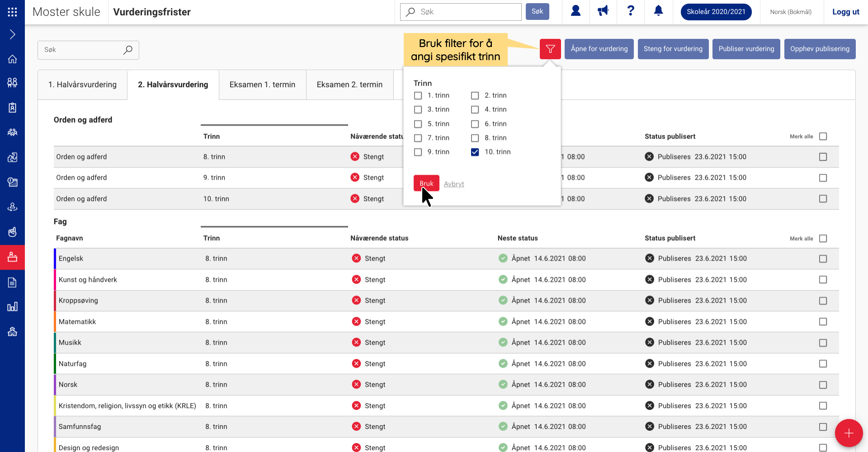Open the document icon in sidebar
The height and width of the screenshot is (452, 868).
(12, 282)
